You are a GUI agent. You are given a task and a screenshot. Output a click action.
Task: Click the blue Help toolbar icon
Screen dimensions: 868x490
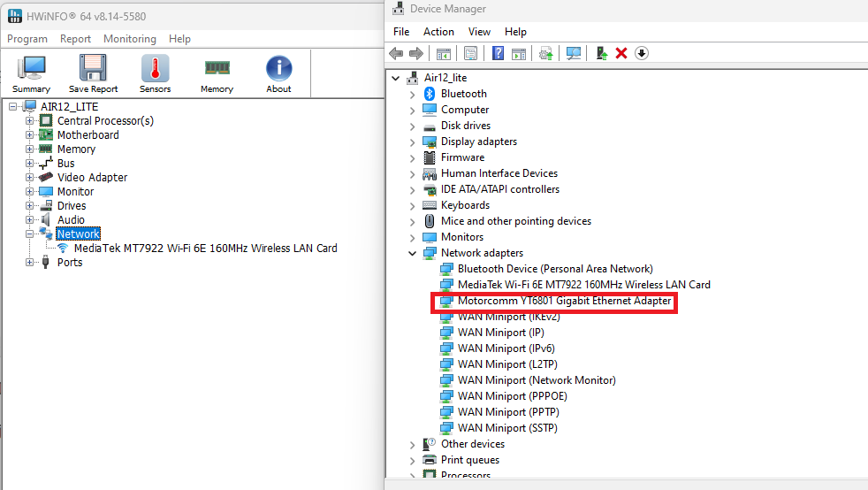498,53
